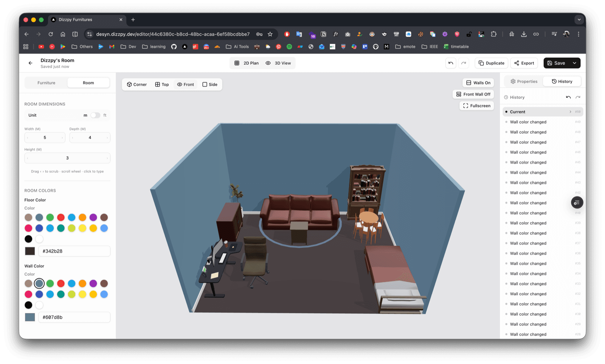The height and width of the screenshot is (364, 605).
Task: Click the Save button
Action: pos(556,63)
